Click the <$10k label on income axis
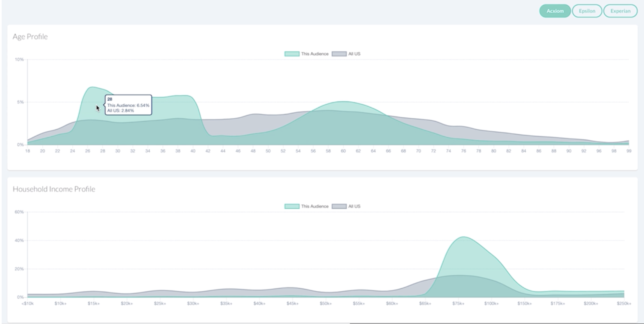 tap(28, 304)
